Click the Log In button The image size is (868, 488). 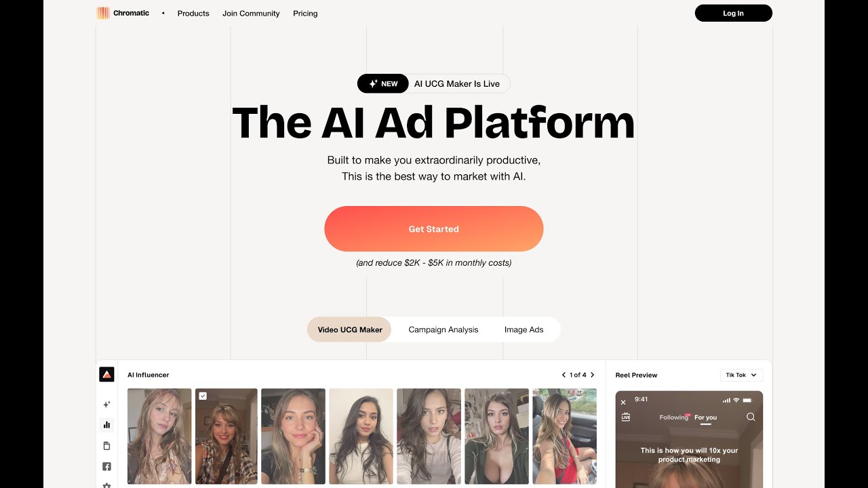733,13
